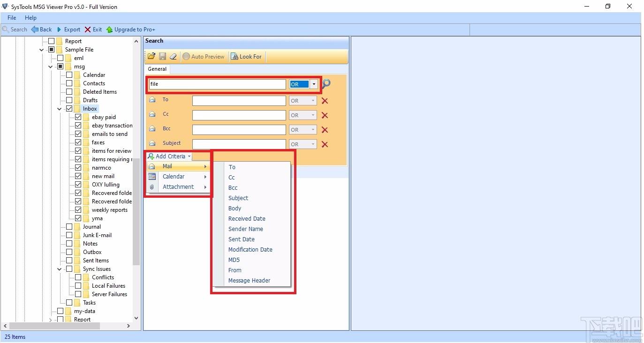Screen dimensions: 644x343
Task: Uncheck the Inbox folder checkbox
Action: (69, 109)
